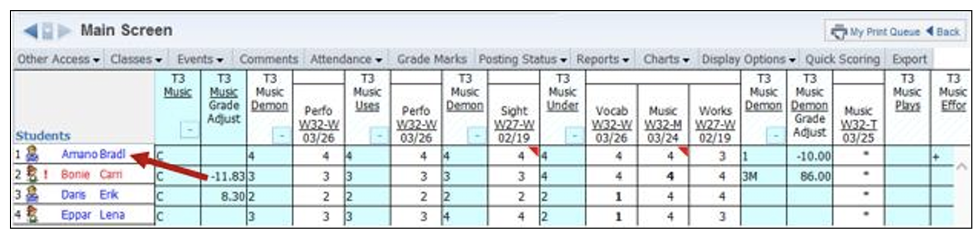Open student Amano Bradl's name link
980x240 pixels.
coord(93,155)
